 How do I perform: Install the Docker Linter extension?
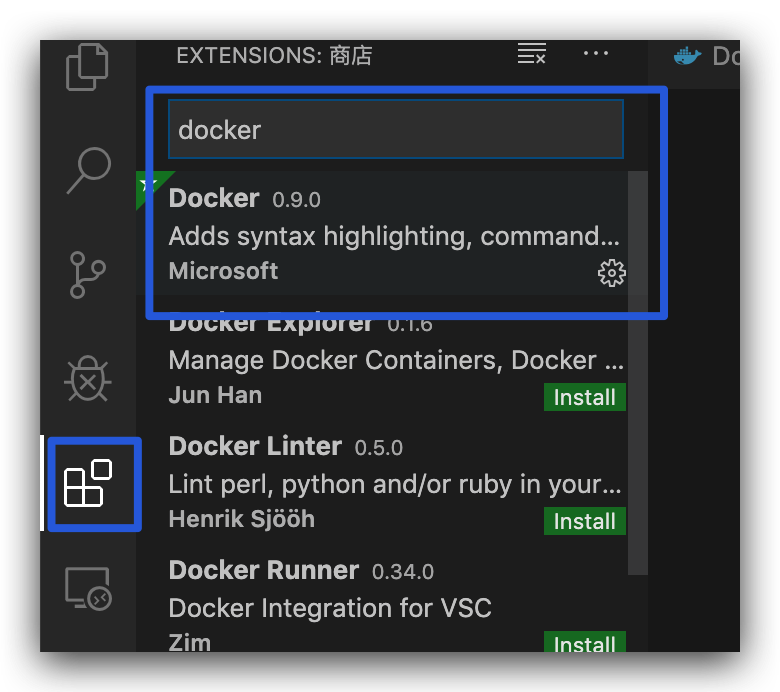[585, 521]
